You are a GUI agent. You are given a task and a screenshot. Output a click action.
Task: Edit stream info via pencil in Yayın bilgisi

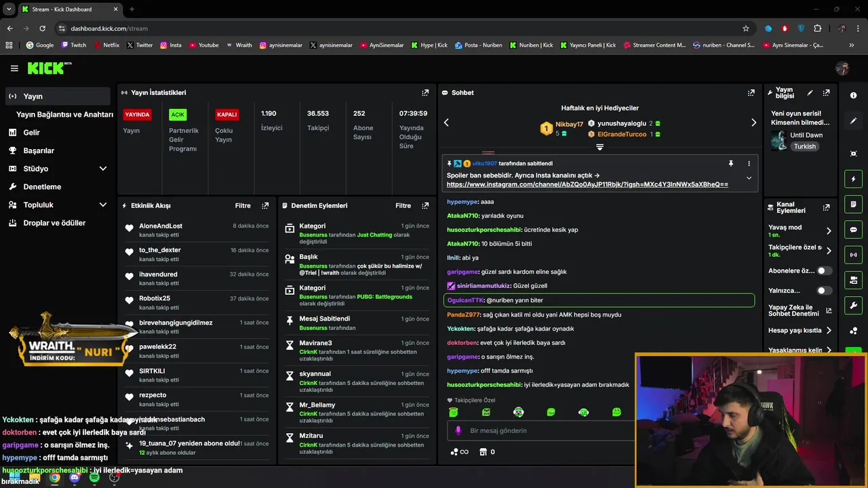pos(810,93)
